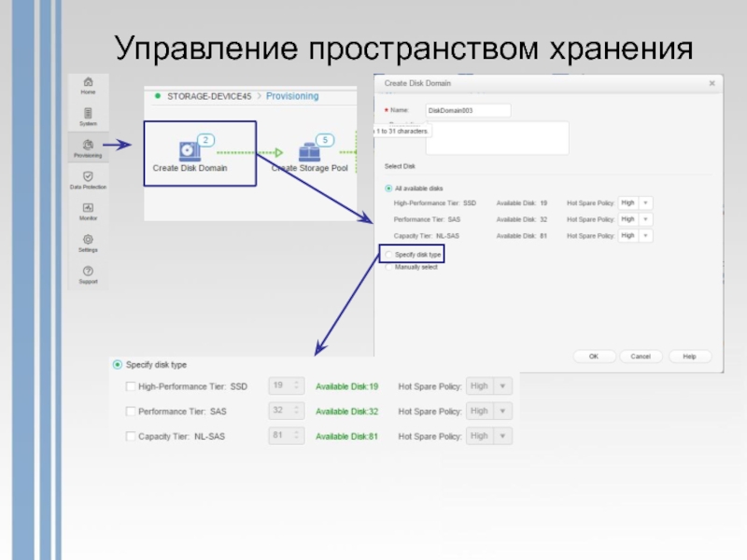The height and width of the screenshot is (560, 747).
Task: Check Capacity Tier NL-SAS checkbox
Action: pos(130,436)
